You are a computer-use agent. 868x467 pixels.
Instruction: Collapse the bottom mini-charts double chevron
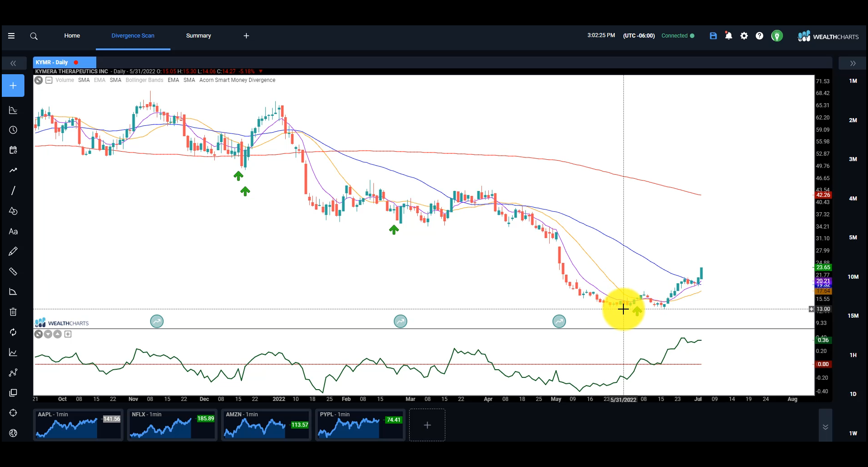tap(826, 426)
